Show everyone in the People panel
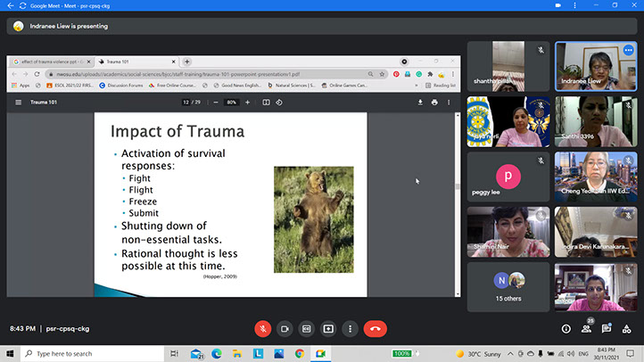 pyautogui.click(x=586, y=328)
